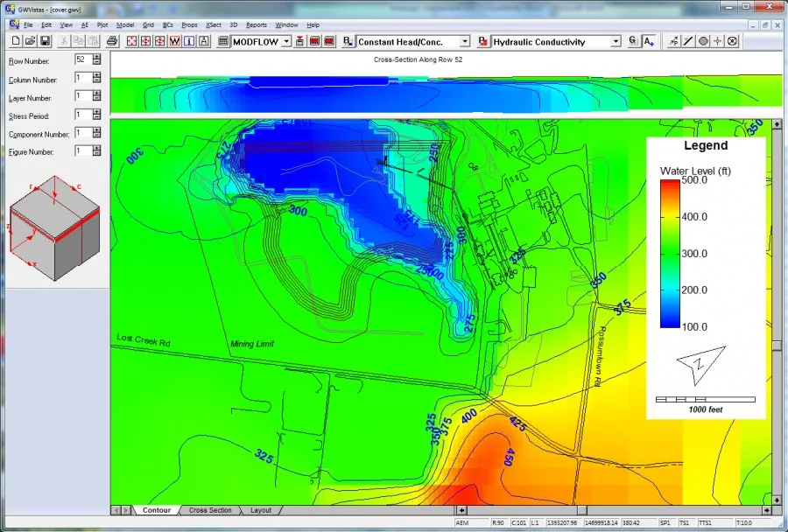Open the Constant Head/Conc. dropdown
This screenshot has height=532, width=788.
pos(465,42)
